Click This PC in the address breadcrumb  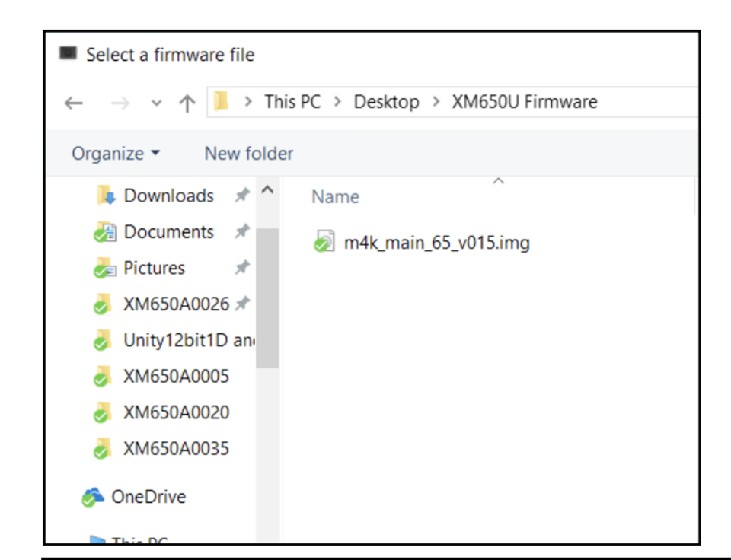(x=292, y=102)
